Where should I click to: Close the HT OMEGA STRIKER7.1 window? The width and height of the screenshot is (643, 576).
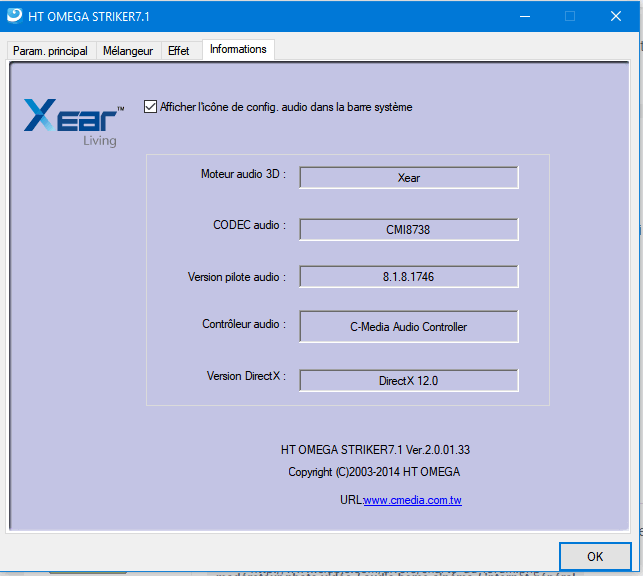[616, 16]
